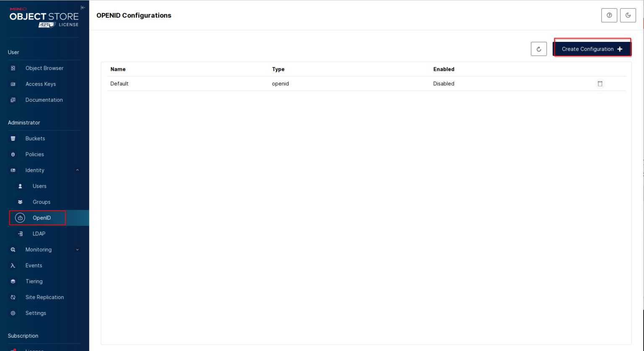
Task: Open the Documentation link
Action: tap(44, 100)
